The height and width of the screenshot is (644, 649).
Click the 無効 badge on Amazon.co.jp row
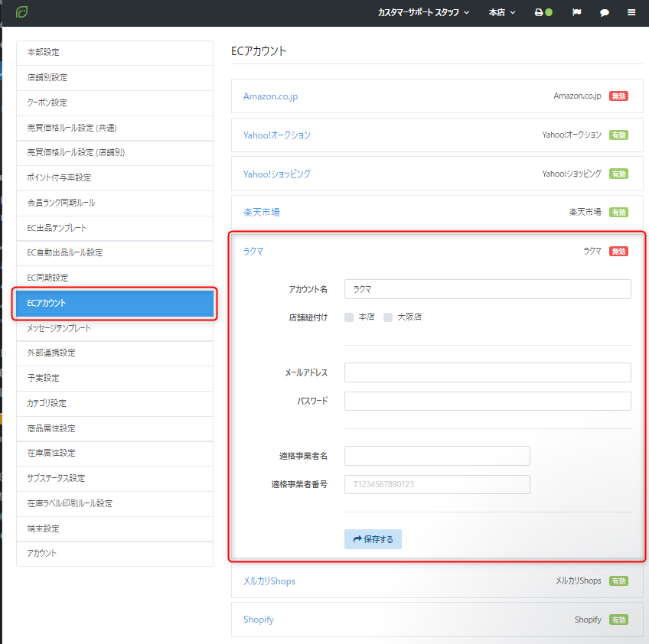click(618, 96)
